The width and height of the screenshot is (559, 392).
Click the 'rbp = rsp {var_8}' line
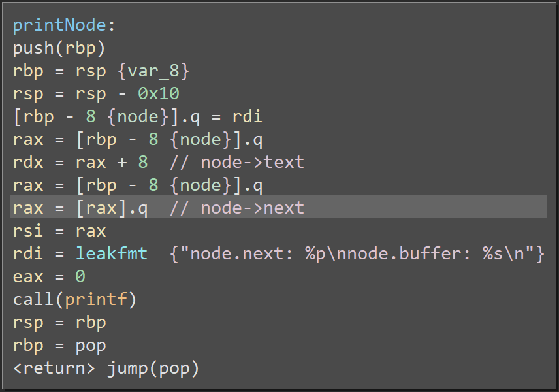pos(101,71)
